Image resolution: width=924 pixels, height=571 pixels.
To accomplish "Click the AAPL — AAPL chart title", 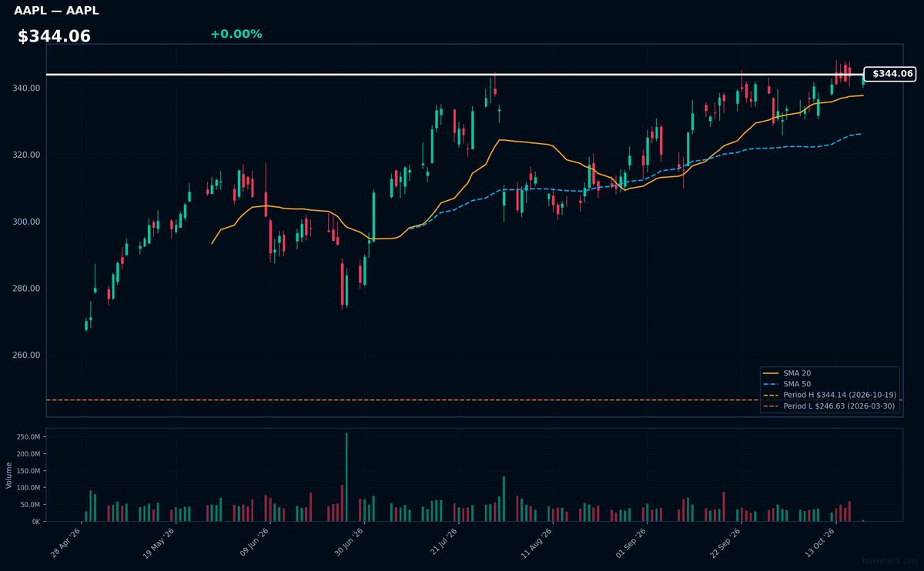I will [56, 11].
